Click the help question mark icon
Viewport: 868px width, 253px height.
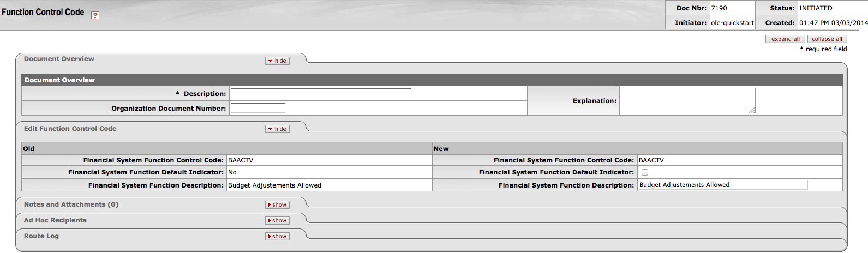pyautogui.click(x=95, y=15)
